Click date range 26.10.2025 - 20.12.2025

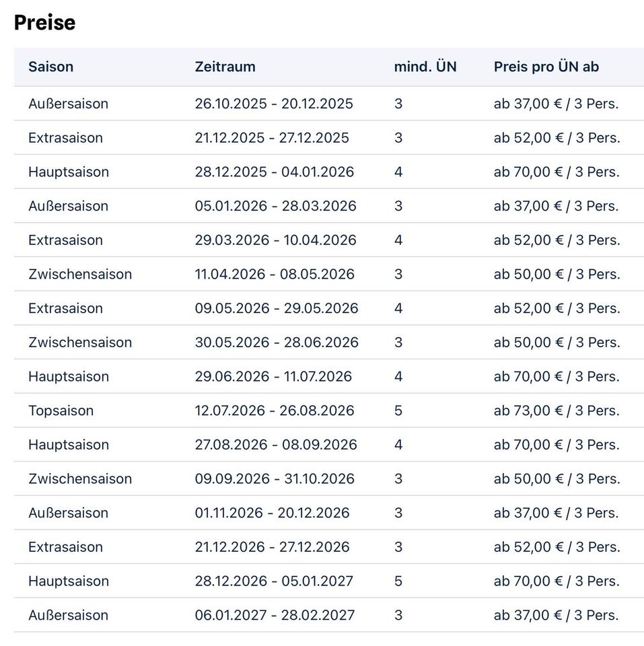click(274, 104)
